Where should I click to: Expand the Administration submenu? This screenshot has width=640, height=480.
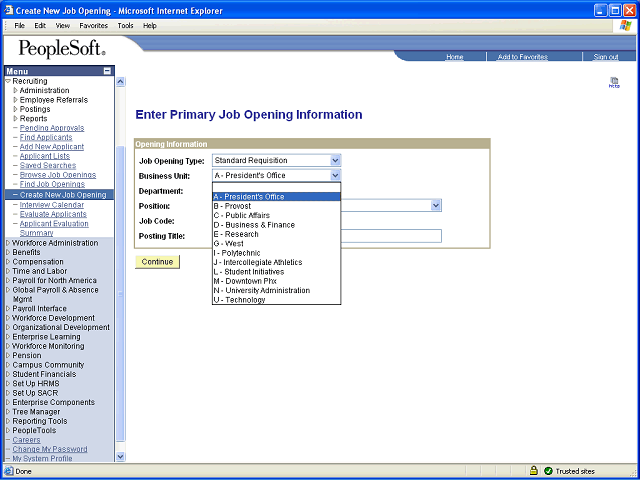[x=16, y=90]
